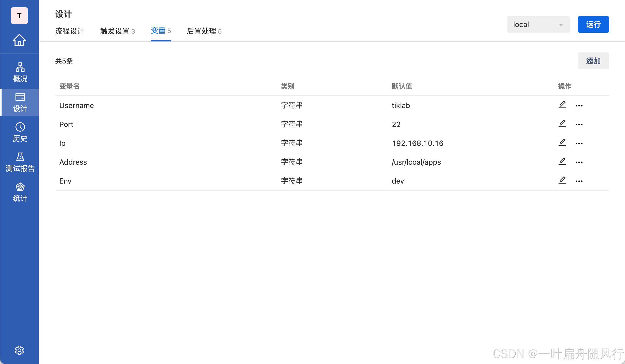Image resolution: width=625 pixels, height=364 pixels.
Task: Open the home page via sidebar icon
Action: [19, 40]
